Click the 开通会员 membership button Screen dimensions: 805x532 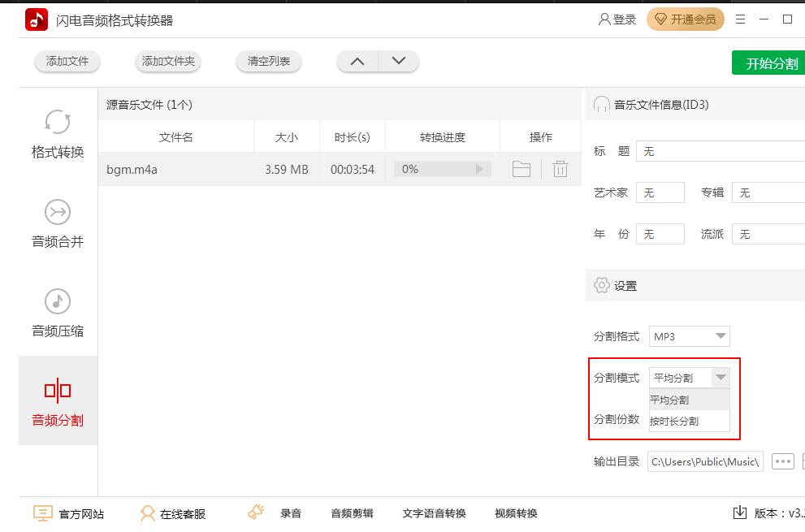[x=686, y=19]
